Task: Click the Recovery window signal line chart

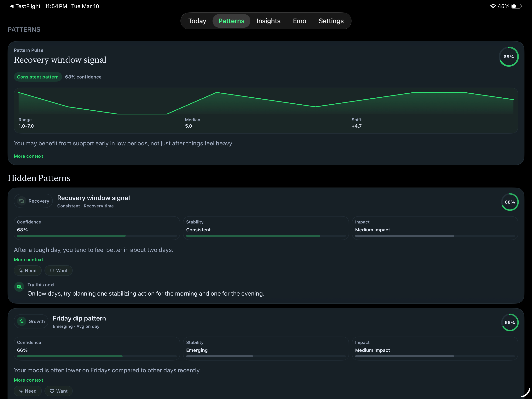Action: pyautogui.click(x=266, y=103)
